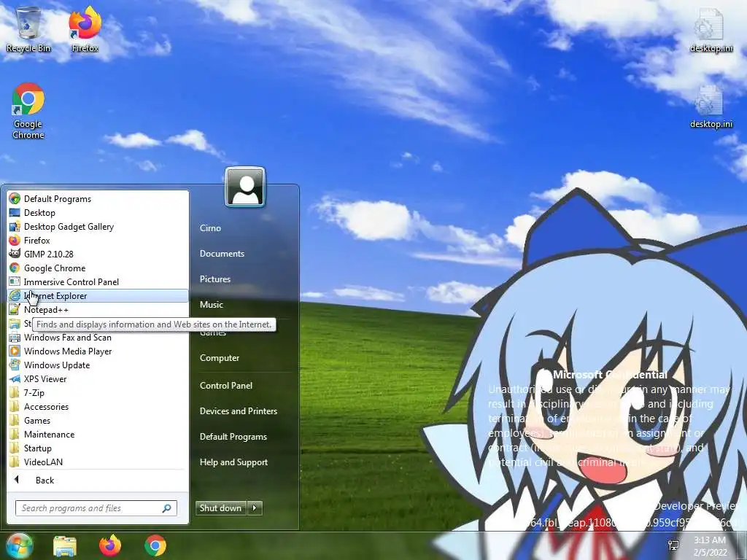The width and height of the screenshot is (747, 560).
Task: Launch XPS Viewer
Action: click(x=98, y=378)
